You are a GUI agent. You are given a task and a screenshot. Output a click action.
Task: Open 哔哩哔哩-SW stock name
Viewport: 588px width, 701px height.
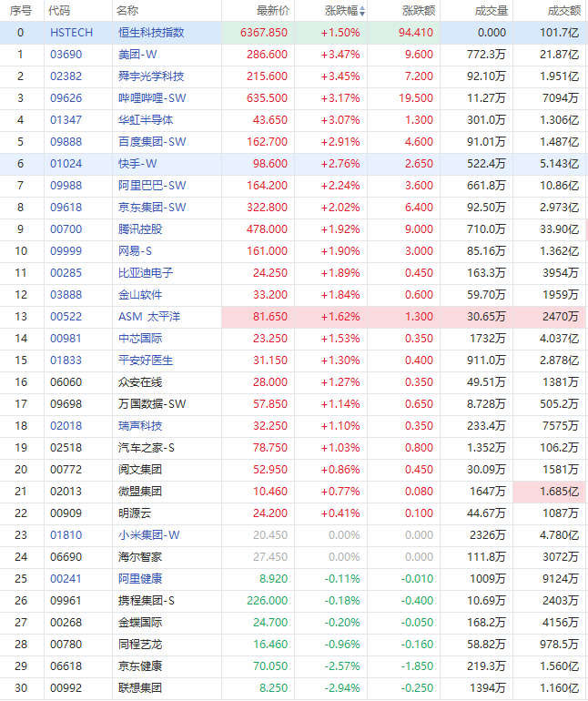[x=152, y=98]
